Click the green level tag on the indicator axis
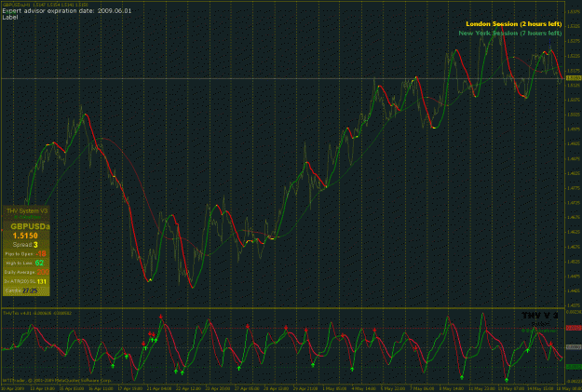This screenshot has height=392, width=582. pos(574,367)
